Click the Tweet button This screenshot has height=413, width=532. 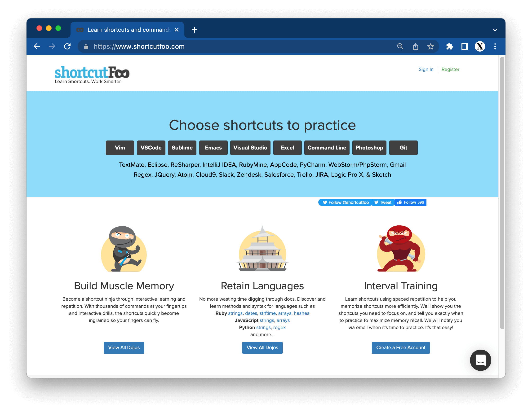383,202
